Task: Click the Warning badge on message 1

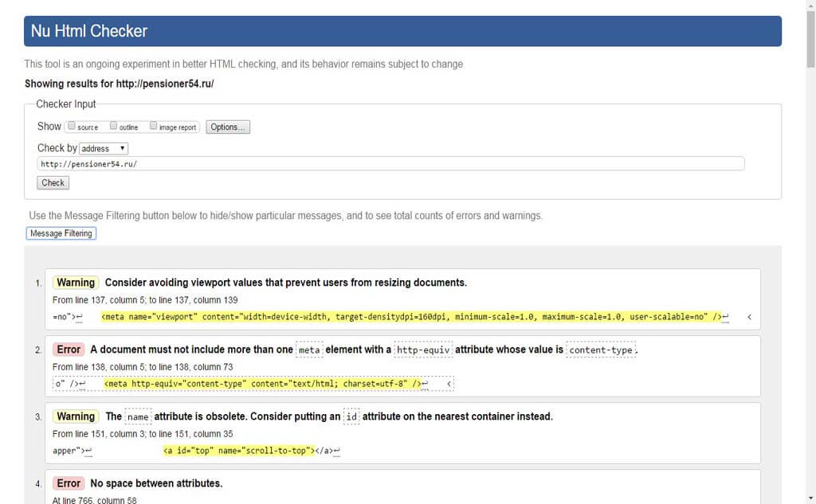Action: tap(76, 283)
